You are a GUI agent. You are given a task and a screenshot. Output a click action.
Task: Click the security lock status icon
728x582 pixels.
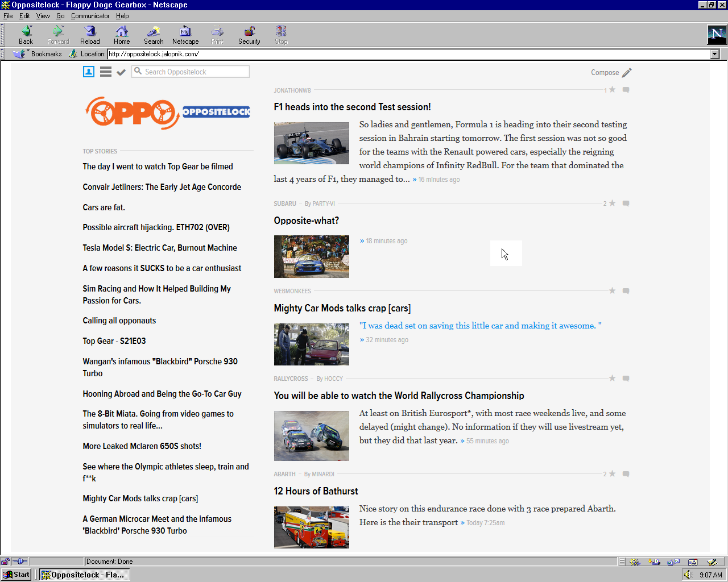coord(5,562)
